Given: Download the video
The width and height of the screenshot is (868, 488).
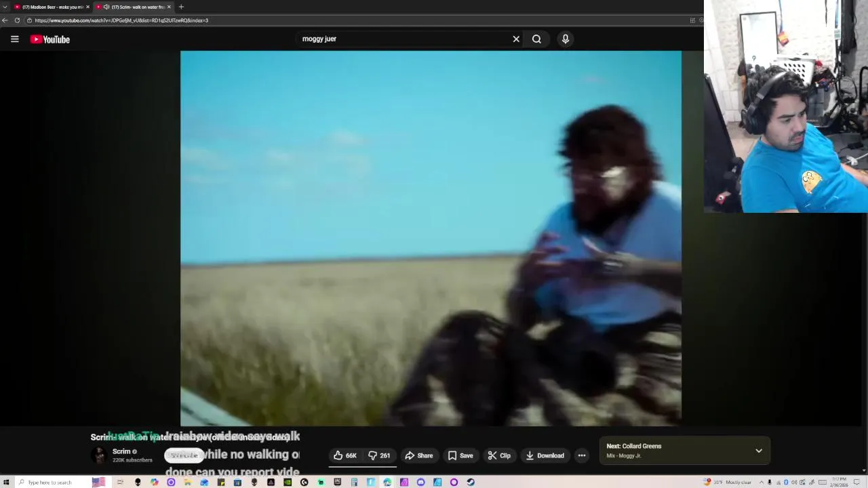Looking at the screenshot, I should click(x=545, y=455).
